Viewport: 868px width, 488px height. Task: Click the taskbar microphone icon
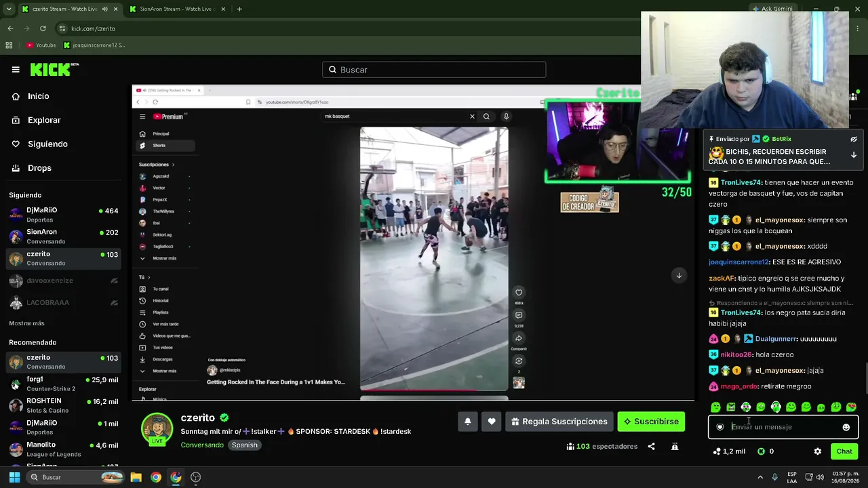pyautogui.click(x=775, y=477)
